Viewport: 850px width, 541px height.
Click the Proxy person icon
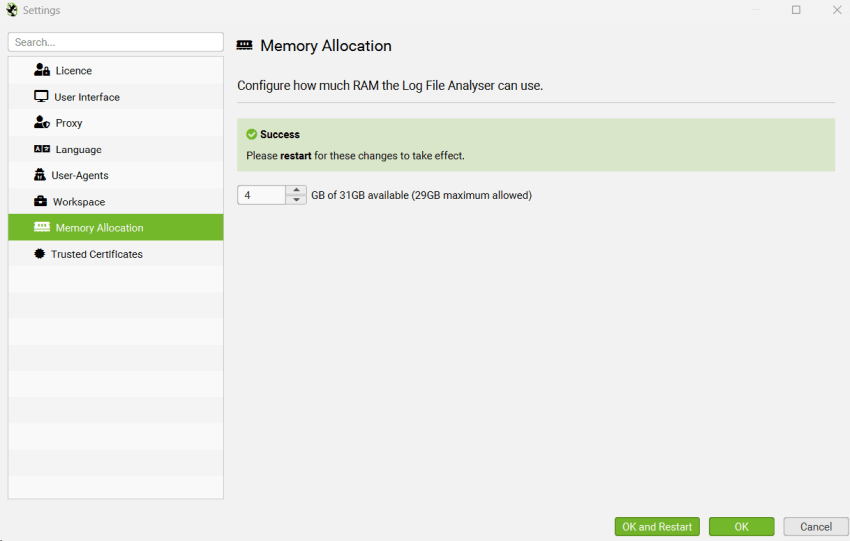[42, 123]
